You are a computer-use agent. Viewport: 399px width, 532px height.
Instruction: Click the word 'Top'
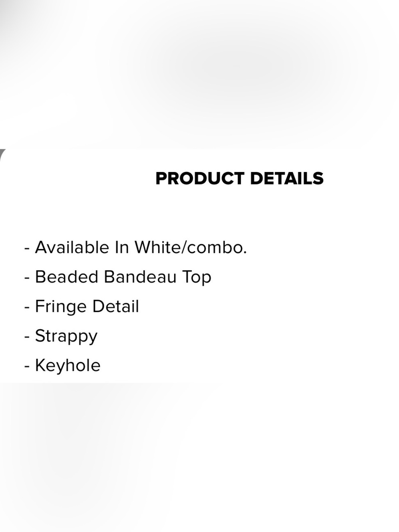197,278
